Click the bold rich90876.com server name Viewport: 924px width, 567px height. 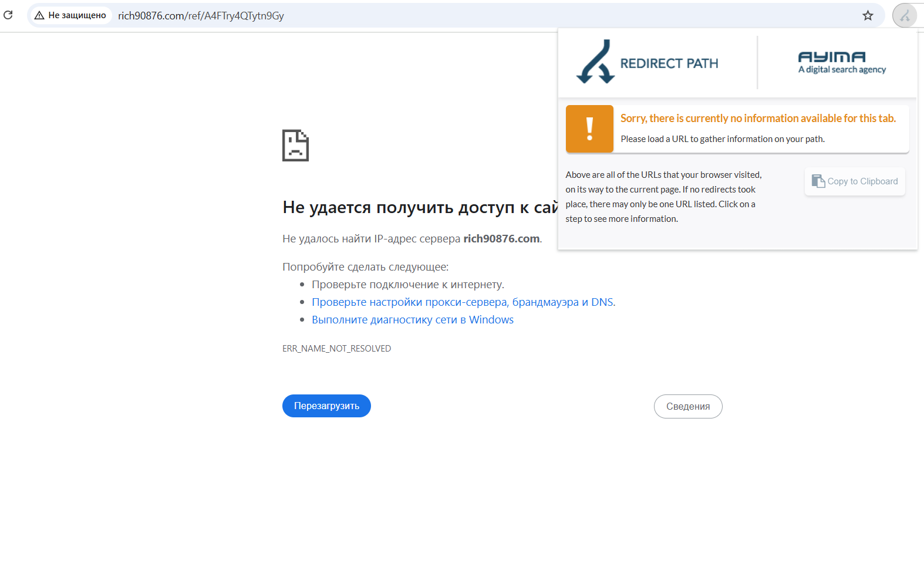point(501,239)
